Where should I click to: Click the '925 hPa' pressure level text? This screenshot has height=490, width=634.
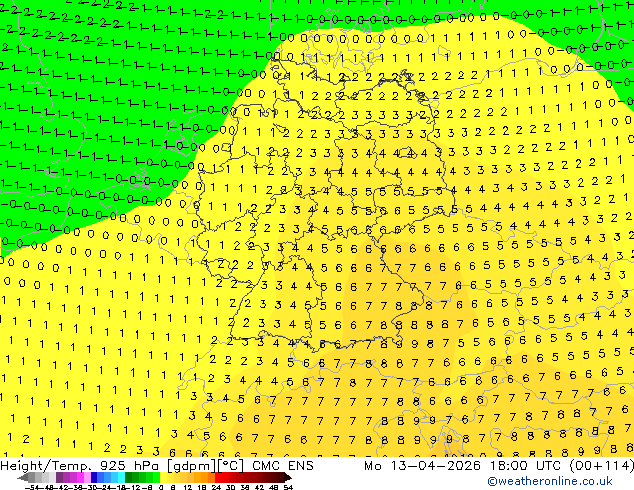[x=131, y=466]
